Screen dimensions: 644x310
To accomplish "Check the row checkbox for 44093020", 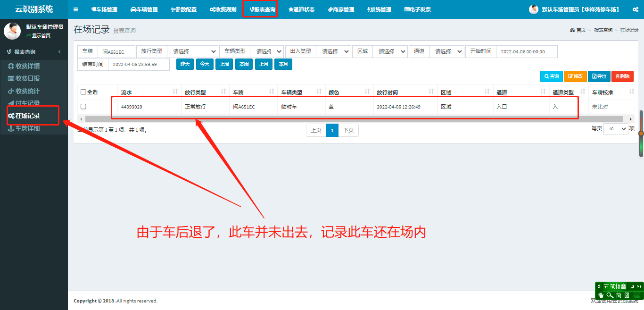I will click(83, 107).
